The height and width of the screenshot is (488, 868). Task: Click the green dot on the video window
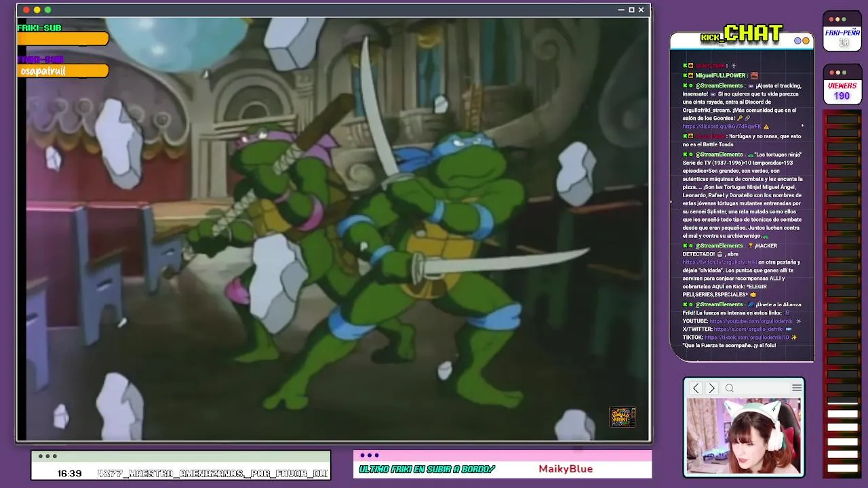[x=47, y=9]
